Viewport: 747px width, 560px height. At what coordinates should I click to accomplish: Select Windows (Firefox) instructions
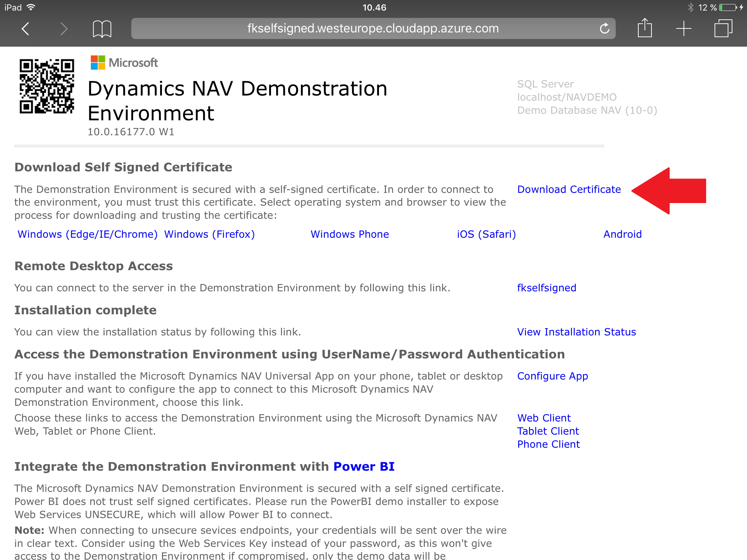coord(209,234)
